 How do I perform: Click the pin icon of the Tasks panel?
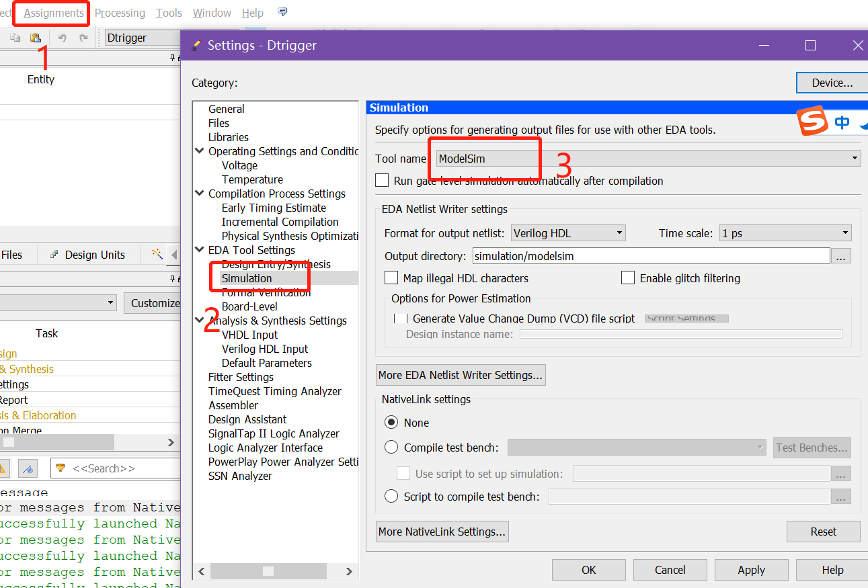pyautogui.click(x=173, y=279)
